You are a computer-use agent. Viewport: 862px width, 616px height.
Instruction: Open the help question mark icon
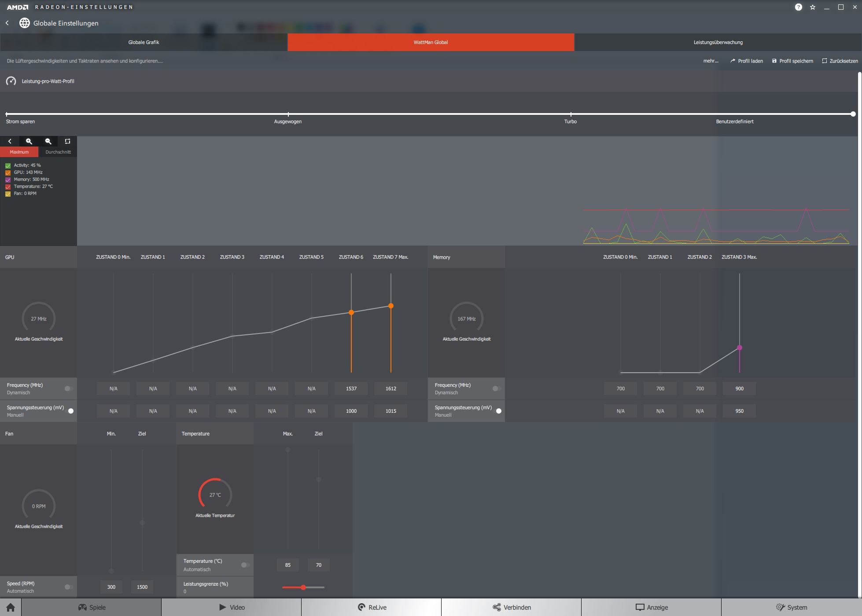798,7
